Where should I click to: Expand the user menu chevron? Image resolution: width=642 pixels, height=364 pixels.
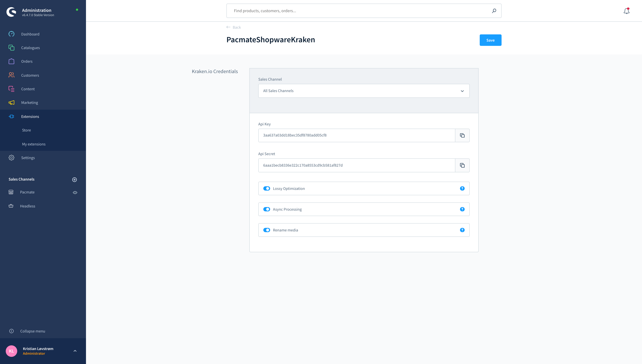tap(75, 351)
